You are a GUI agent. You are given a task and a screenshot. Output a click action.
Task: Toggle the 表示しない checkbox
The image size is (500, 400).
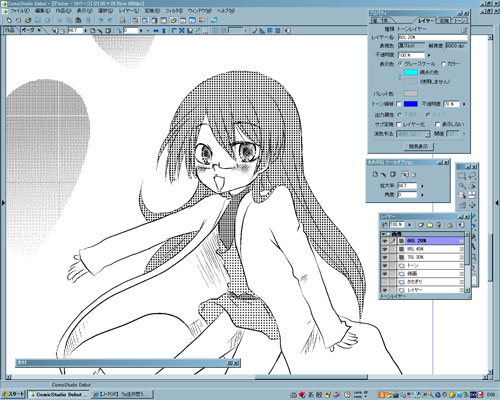coord(438,124)
